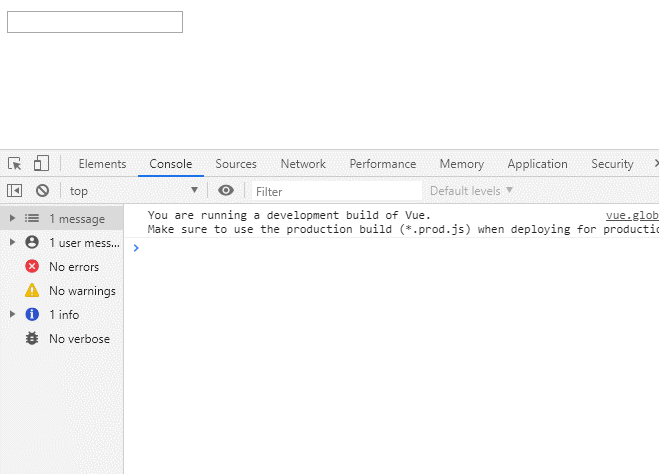Screen dimensions: 659x474
Task: Click the yellow warning triangle icon
Action: 32,290
